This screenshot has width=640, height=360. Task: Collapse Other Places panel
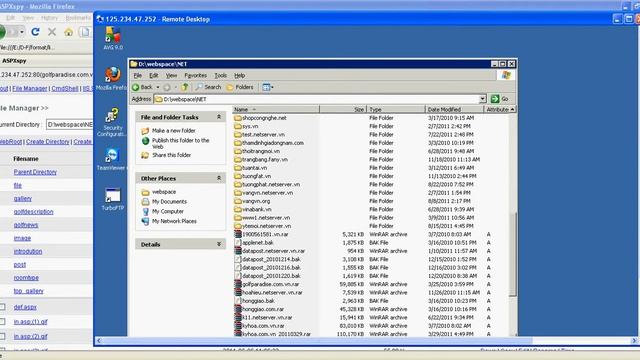pyautogui.click(x=219, y=178)
